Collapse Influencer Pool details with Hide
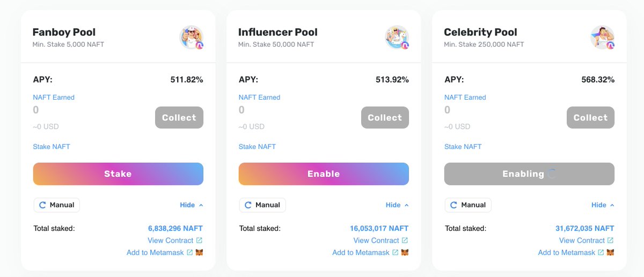This screenshot has width=644, height=277. 397,205
